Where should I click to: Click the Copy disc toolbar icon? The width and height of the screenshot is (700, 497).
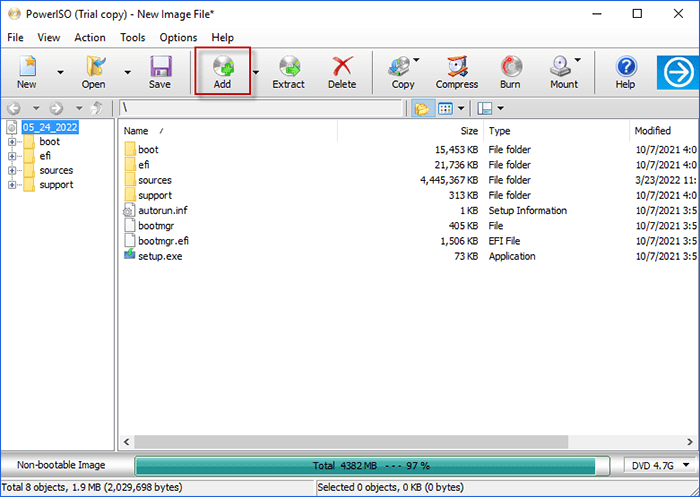[400, 67]
